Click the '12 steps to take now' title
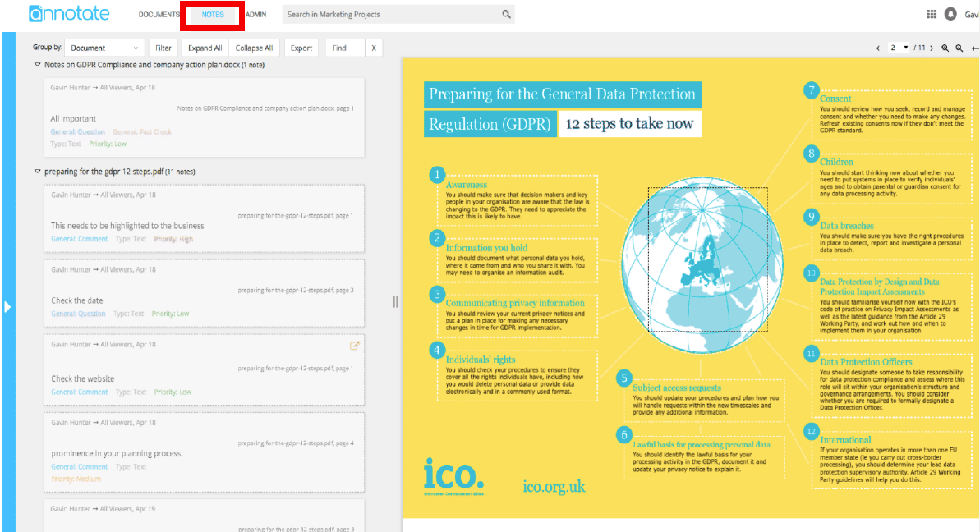This screenshot has height=532, width=980. [629, 124]
